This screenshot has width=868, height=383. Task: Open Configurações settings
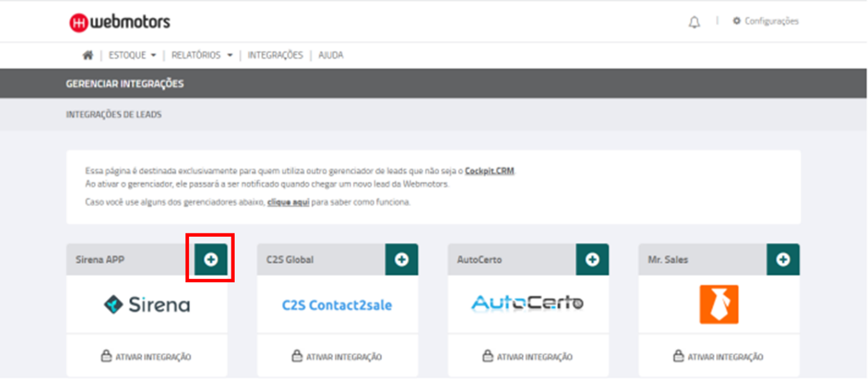pyautogui.click(x=766, y=21)
